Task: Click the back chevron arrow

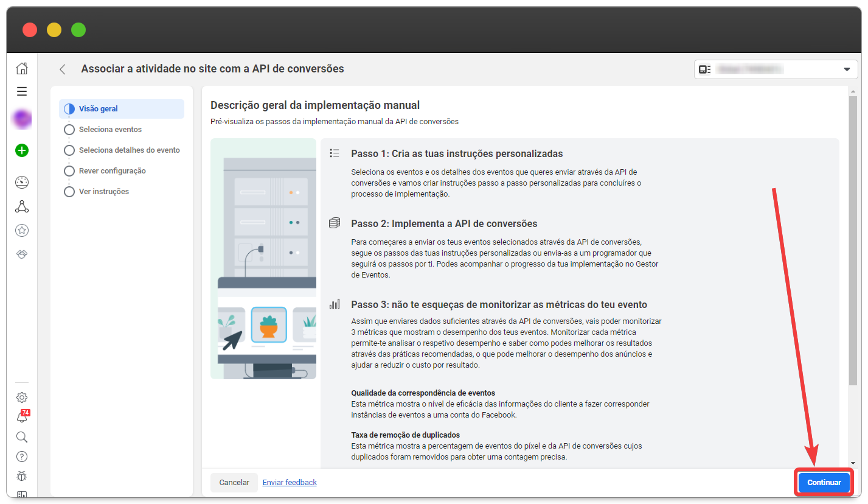Action: (63, 69)
